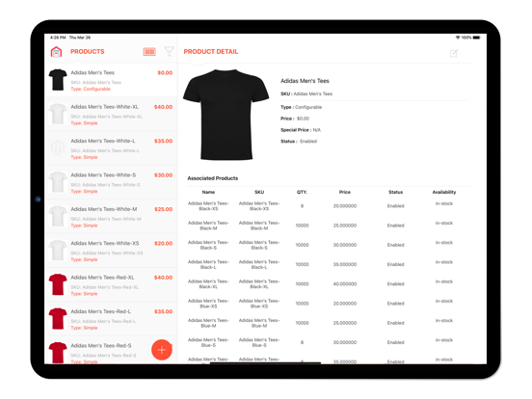The width and height of the screenshot is (532, 399).
Task: Tap the PRODUCTS header title
Action: [x=87, y=52]
